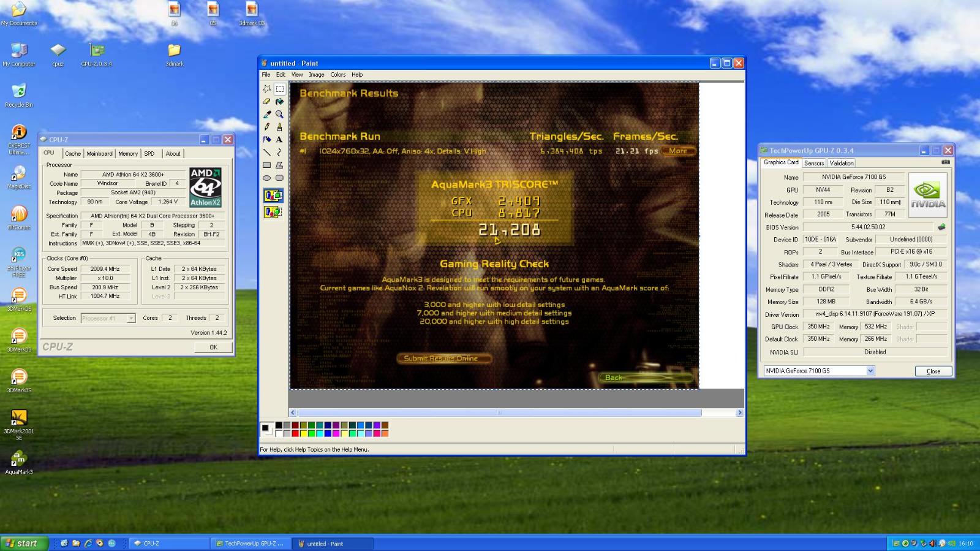This screenshot has width=980, height=551.
Task: Switch to CPU-Z via taskbar button
Action: point(169,543)
